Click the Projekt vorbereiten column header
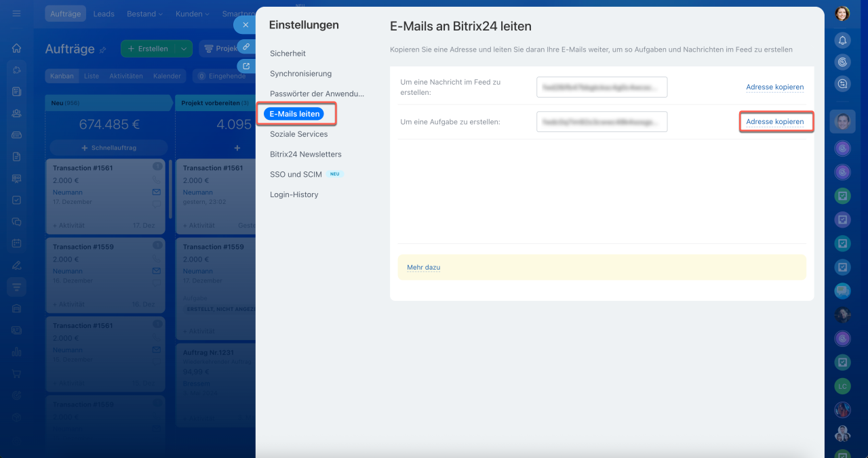The height and width of the screenshot is (458, 868). pos(216,103)
